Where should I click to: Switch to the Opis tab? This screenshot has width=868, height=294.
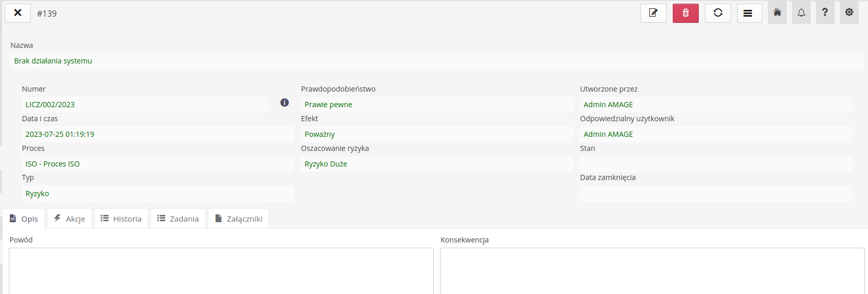tap(24, 219)
